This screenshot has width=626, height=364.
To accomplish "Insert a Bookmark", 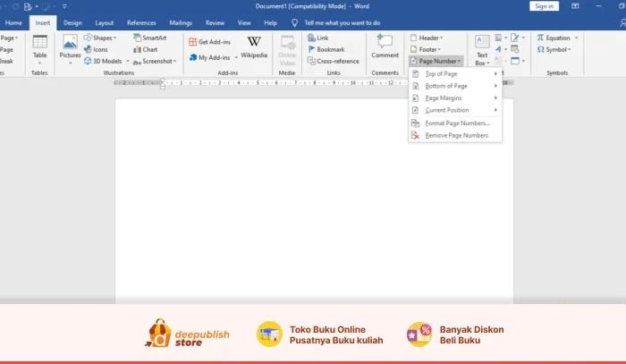I will tap(326, 49).
